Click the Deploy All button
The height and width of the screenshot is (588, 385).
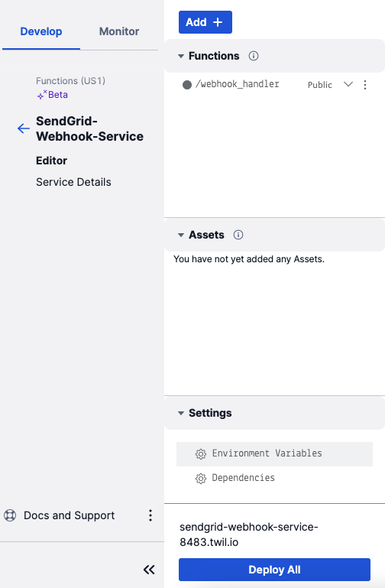pos(274,570)
